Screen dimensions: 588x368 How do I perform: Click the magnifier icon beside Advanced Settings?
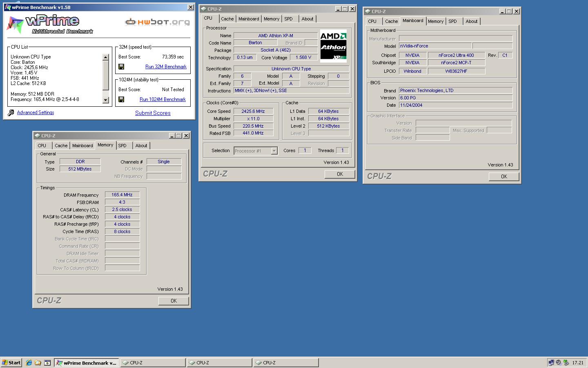[11, 113]
